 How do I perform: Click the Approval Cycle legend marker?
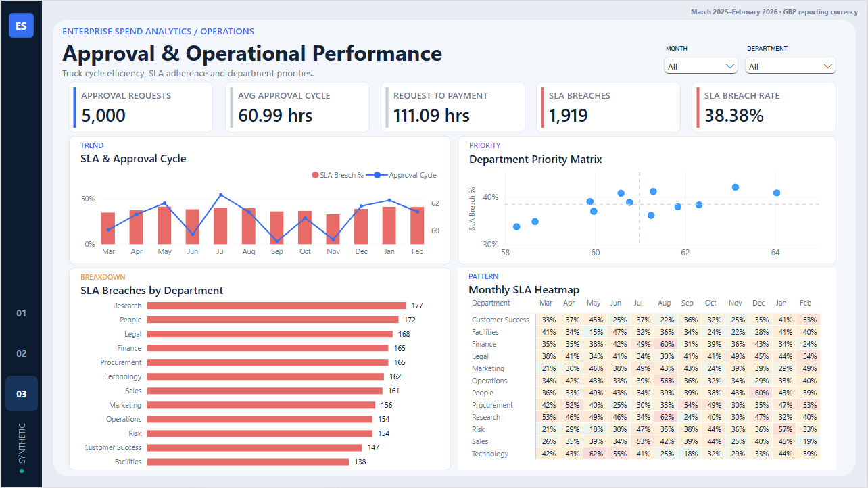point(378,175)
